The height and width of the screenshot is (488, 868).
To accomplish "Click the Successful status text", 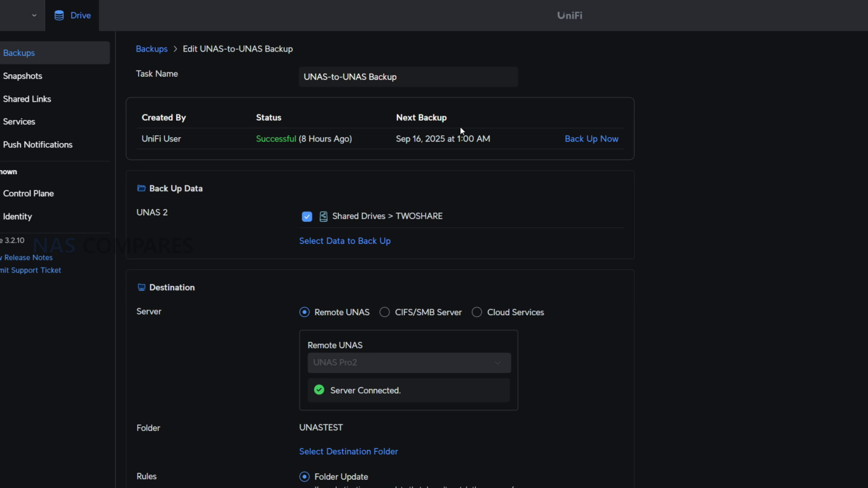I will pos(276,139).
